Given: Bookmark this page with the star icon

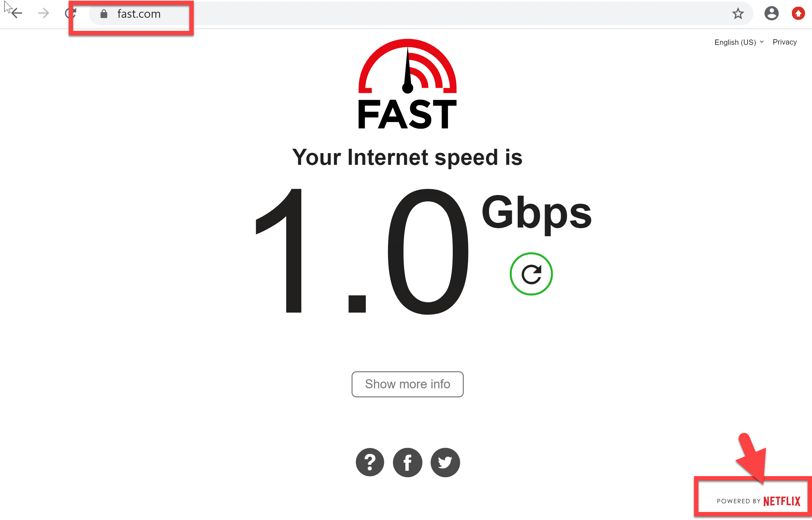Looking at the screenshot, I should [738, 13].
